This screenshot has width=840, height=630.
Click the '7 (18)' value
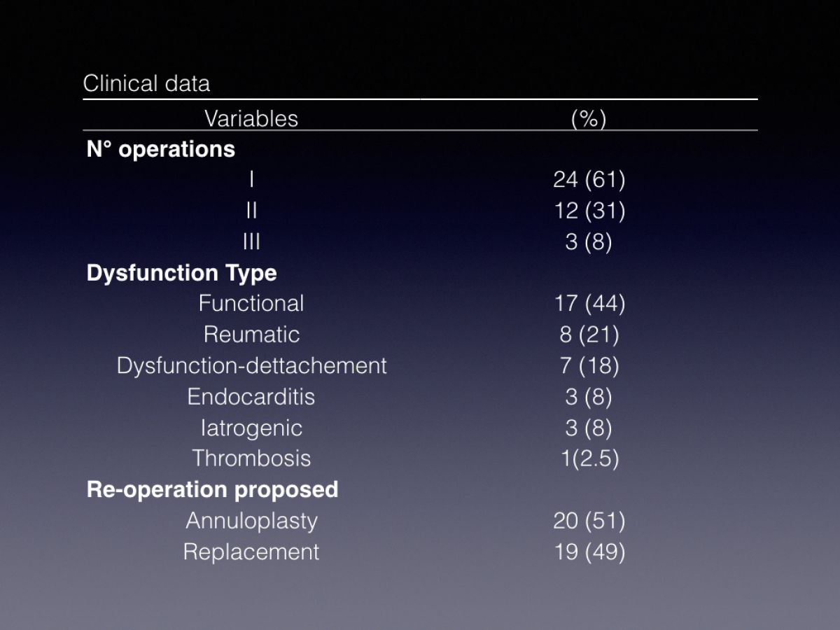click(589, 365)
